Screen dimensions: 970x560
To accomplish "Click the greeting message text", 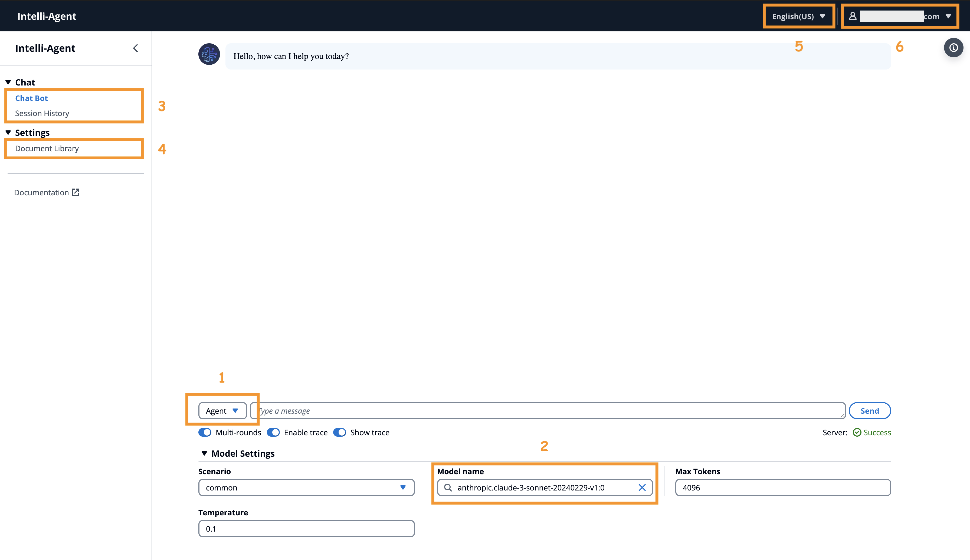I will click(x=291, y=56).
